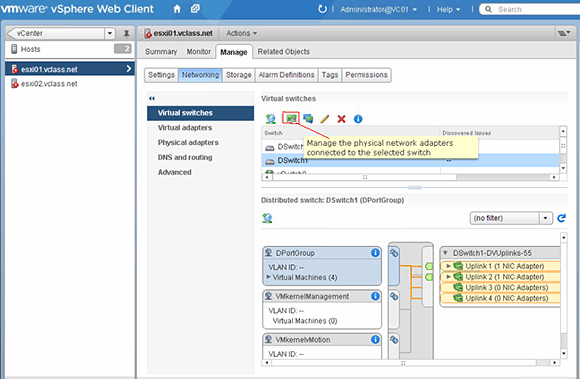
Task: Switch to Manage tab
Action: click(234, 52)
